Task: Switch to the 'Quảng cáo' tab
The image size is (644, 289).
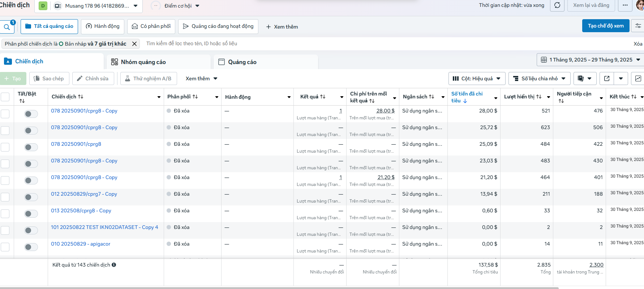Action: click(242, 62)
